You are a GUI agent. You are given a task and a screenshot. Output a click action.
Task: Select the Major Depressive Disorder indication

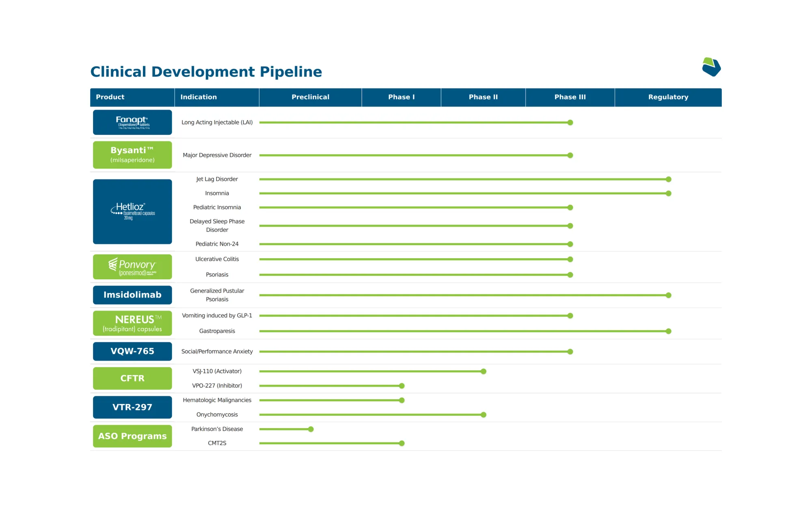[217, 155]
